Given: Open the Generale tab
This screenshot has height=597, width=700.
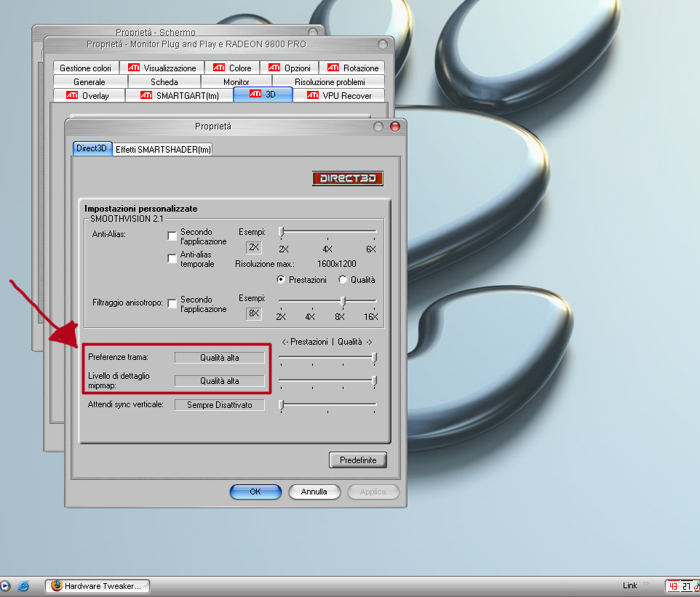Looking at the screenshot, I should tap(90, 81).
